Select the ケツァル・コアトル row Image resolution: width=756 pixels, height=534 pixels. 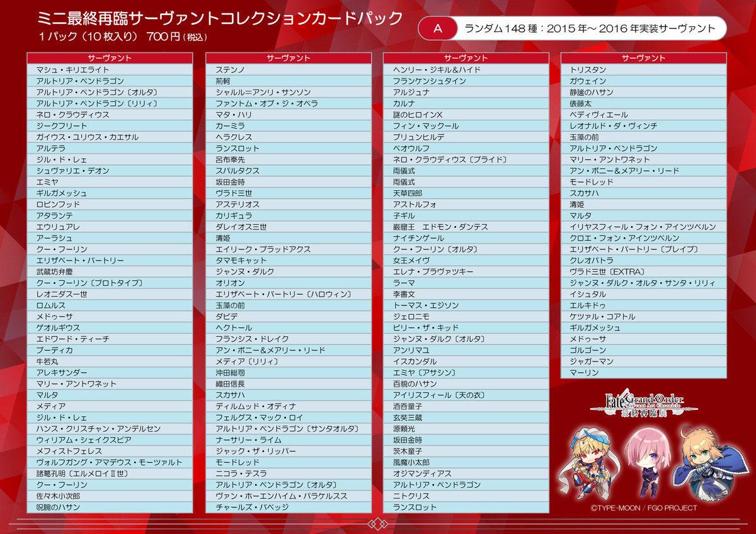644,316
